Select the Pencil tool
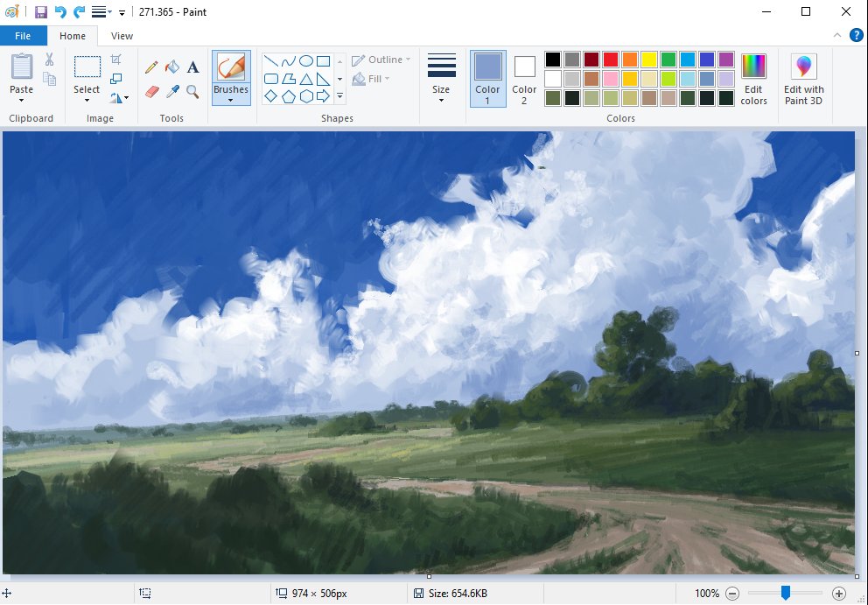The width and height of the screenshot is (868, 605). (151, 67)
